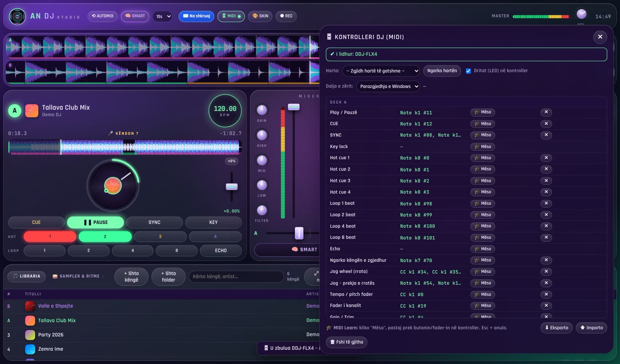Toggle the MIDI controller panel button
Image resolution: width=620 pixels, height=364 pixels.
click(x=231, y=16)
